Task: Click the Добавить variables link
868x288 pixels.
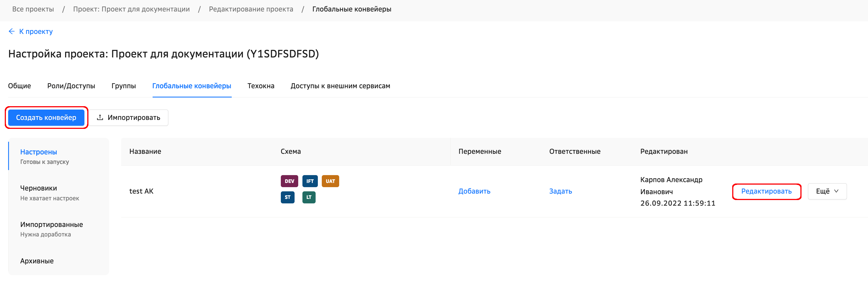Action: 474,191
